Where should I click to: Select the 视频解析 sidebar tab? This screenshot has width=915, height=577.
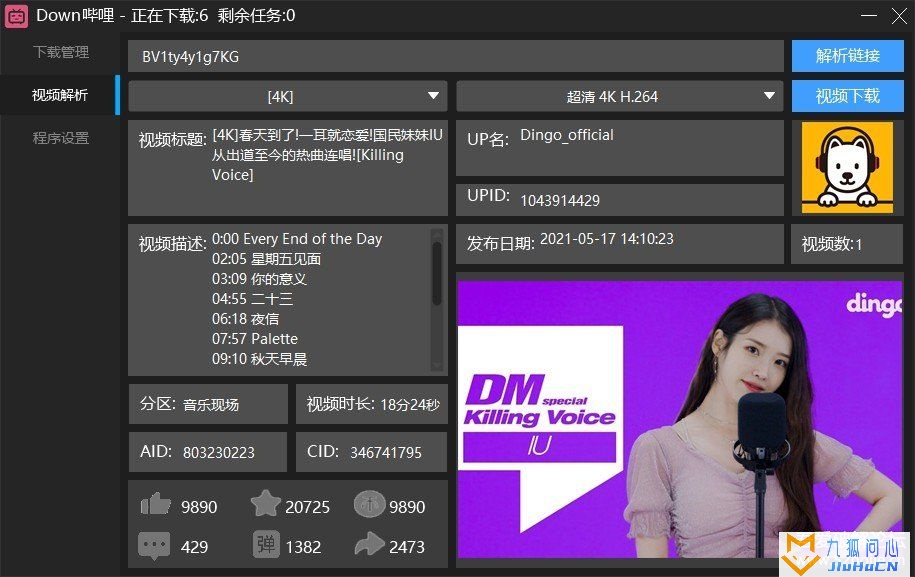pos(60,95)
